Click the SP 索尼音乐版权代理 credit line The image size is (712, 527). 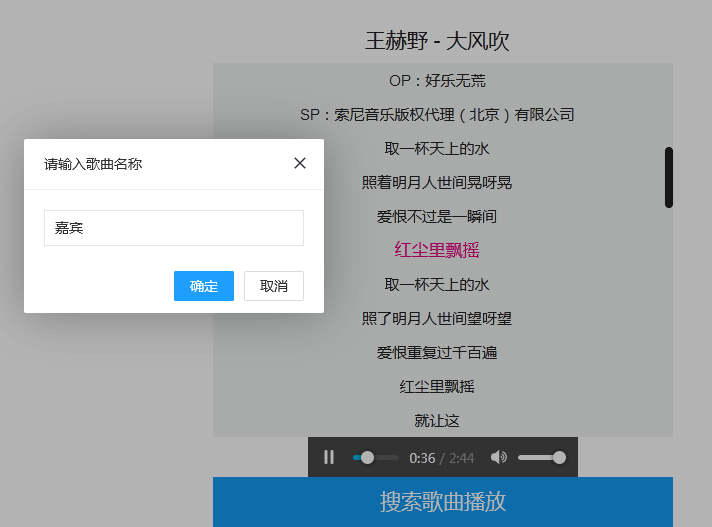coord(437,115)
